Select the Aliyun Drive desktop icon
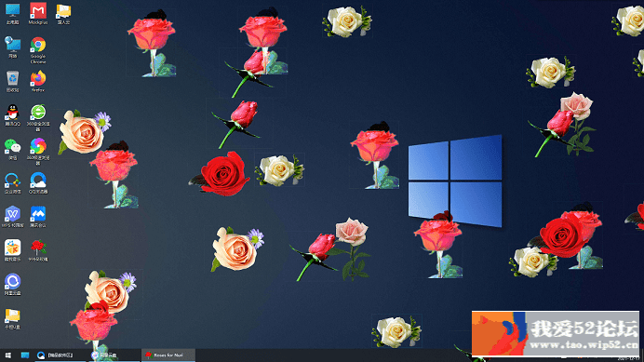 [12, 285]
